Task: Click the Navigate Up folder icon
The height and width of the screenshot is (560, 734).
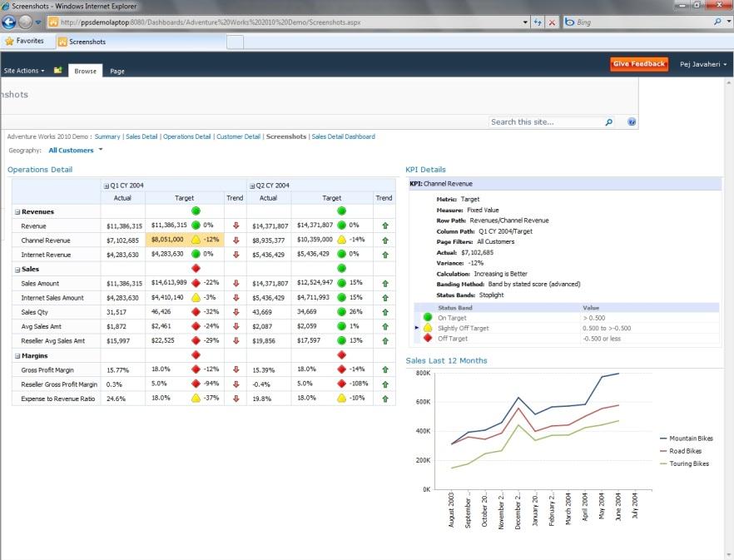Action: pyautogui.click(x=57, y=70)
